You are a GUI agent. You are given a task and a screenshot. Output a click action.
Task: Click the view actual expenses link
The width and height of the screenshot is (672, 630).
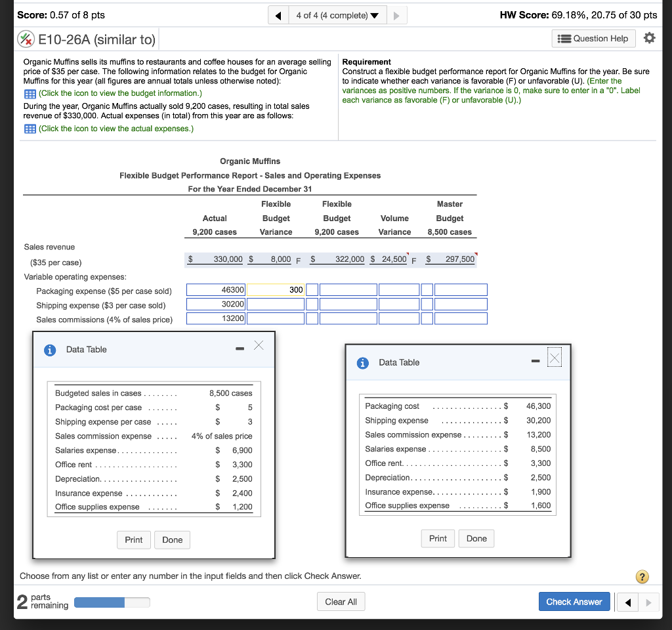(116, 129)
